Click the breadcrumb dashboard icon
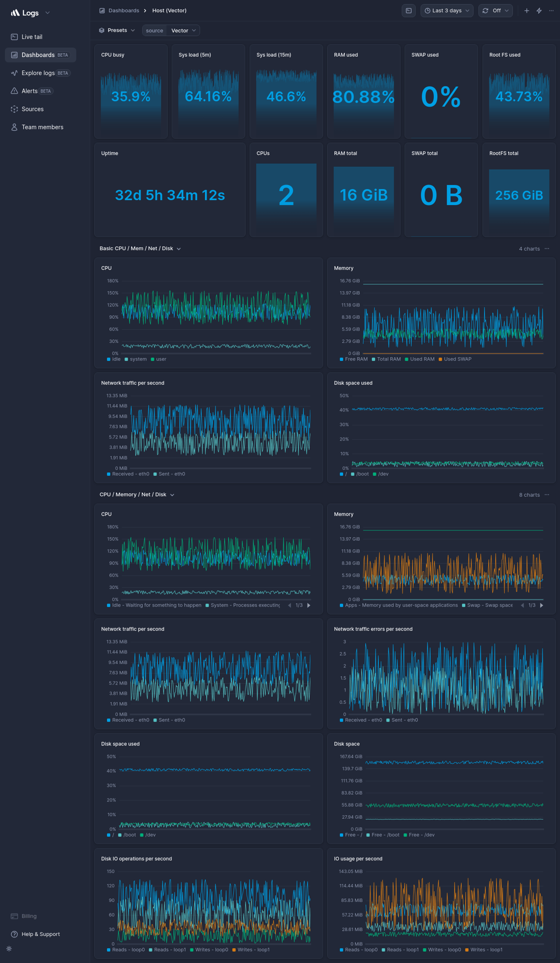The width and height of the screenshot is (560, 963). (102, 11)
